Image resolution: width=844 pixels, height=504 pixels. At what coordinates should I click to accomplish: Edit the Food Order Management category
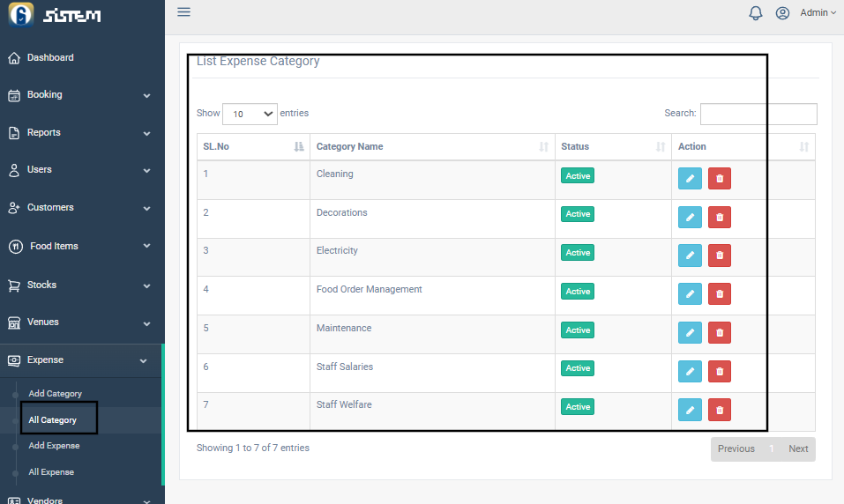click(690, 294)
